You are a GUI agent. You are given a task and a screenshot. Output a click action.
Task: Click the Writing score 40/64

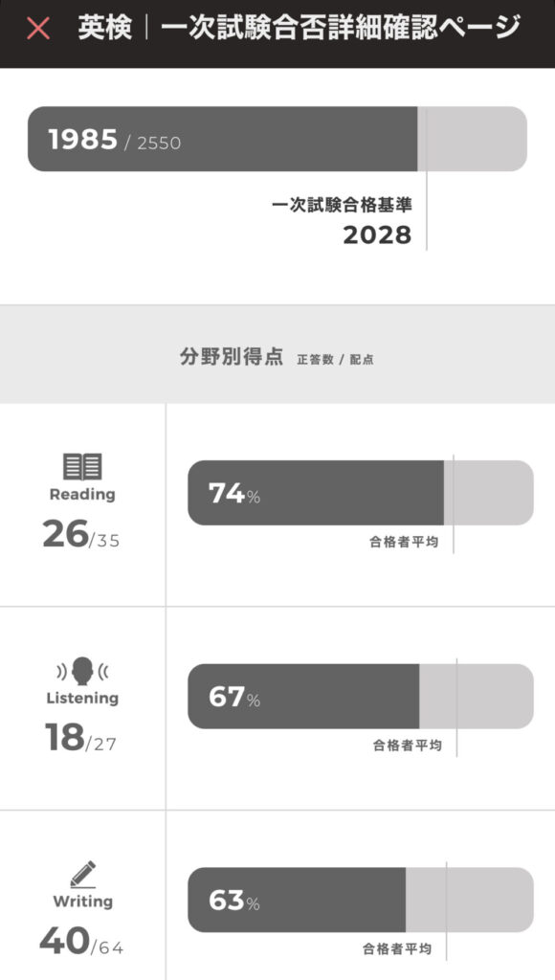(81, 942)
